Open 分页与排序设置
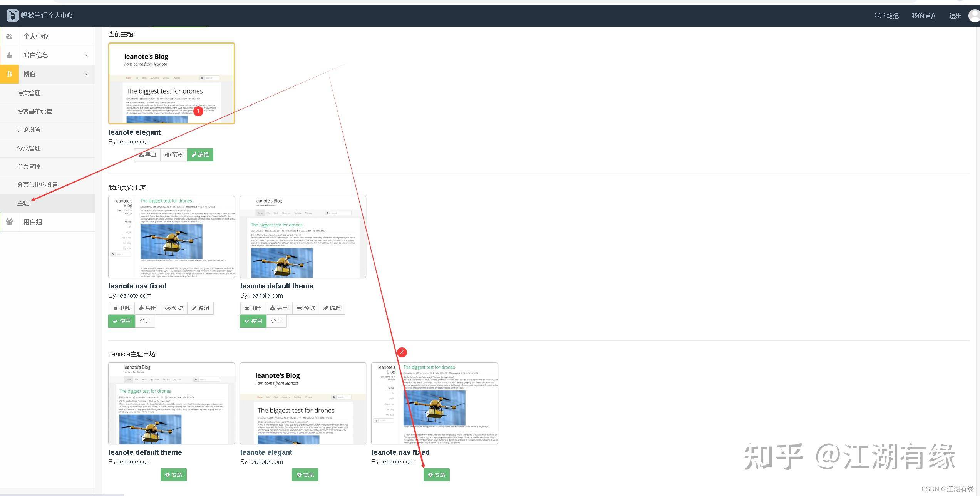The height and width of the screenshot is (496, 980). tap(37, 184)
